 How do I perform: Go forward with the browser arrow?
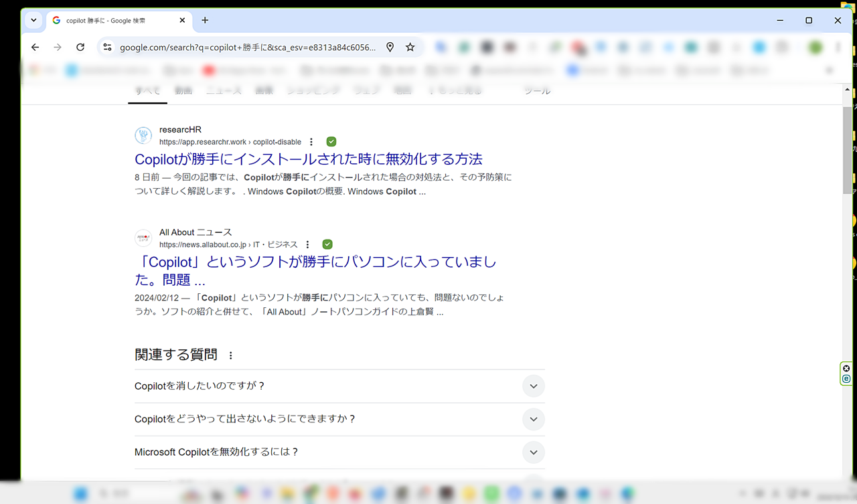coord(58,47)
